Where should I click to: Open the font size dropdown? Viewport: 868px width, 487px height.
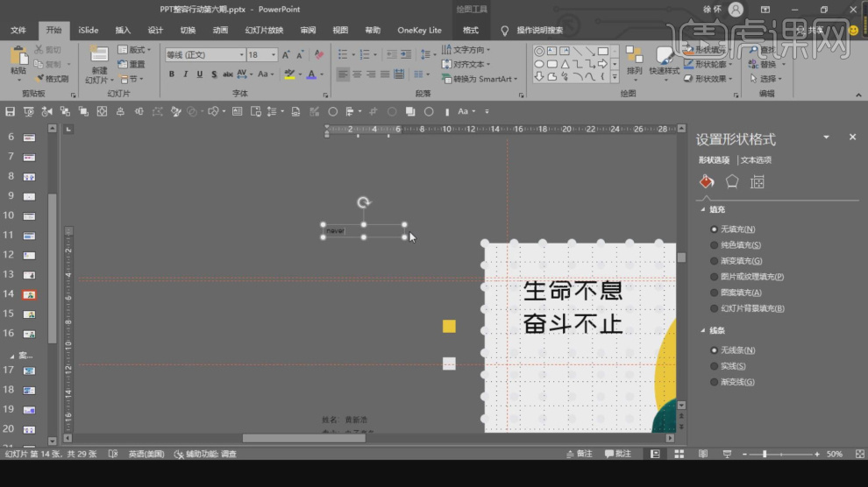click(x=274, y=54)
